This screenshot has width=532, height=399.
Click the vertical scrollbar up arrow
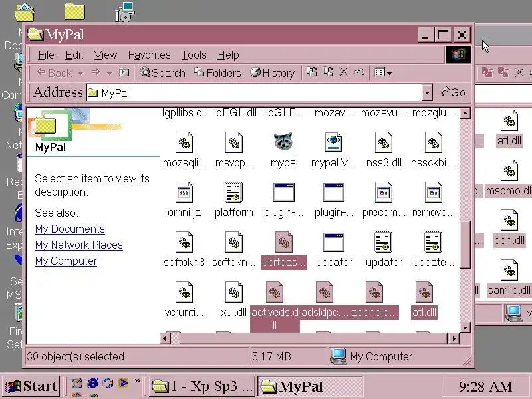[x=465, y=113]
